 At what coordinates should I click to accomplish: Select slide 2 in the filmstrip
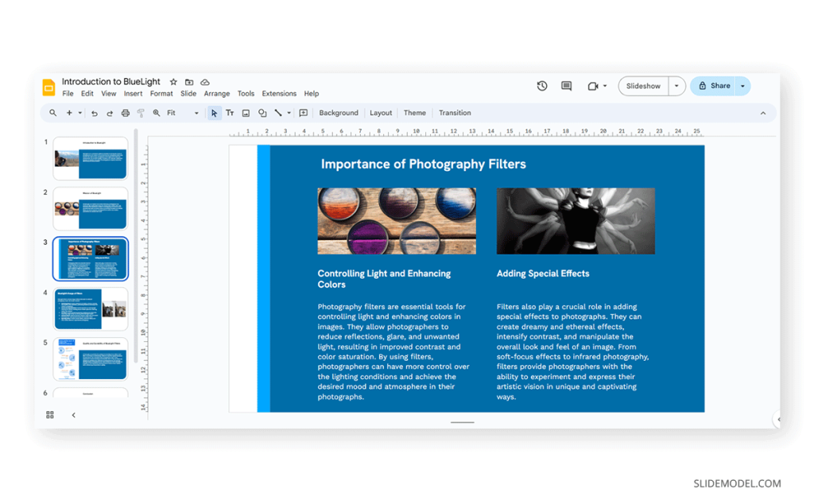click(90, 208)
